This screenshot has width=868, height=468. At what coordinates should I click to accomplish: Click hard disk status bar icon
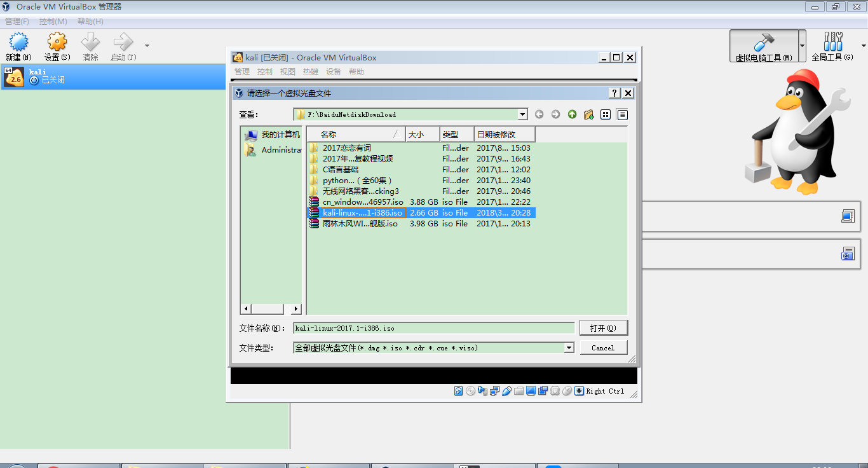(458, 391)
